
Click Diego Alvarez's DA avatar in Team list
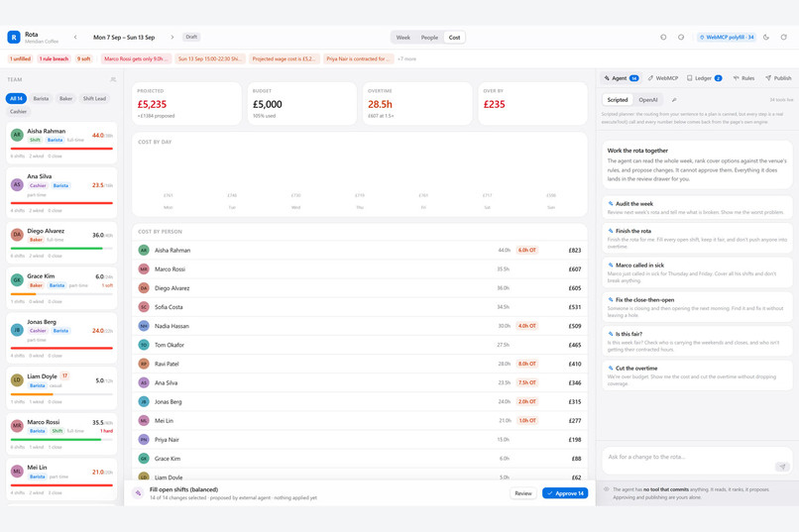point(17,235)
